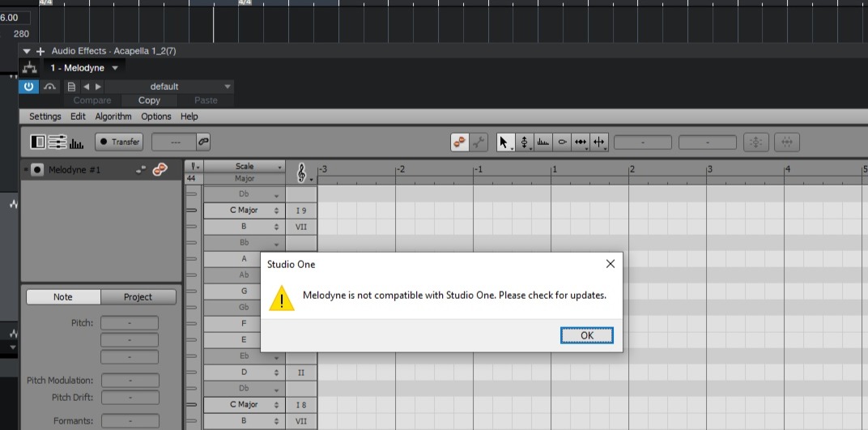
Task: Open the tuning fork dropdown
Action: pos(194,166)
